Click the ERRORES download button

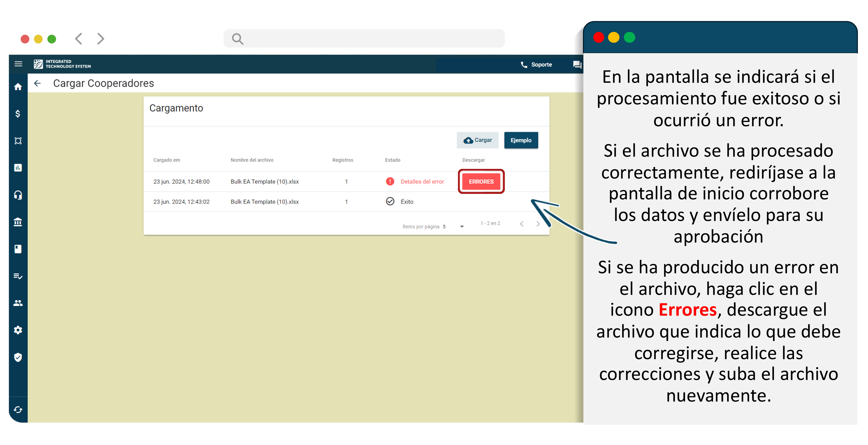pyautogui.click(x=481, y=182)
